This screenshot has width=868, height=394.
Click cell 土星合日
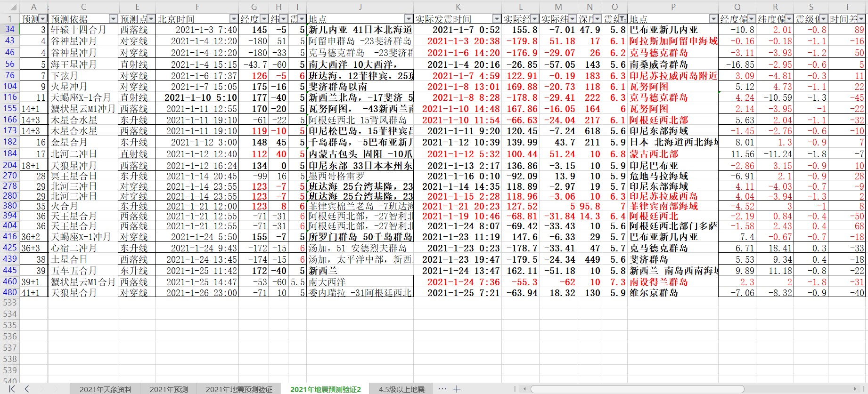pos(83,259)
